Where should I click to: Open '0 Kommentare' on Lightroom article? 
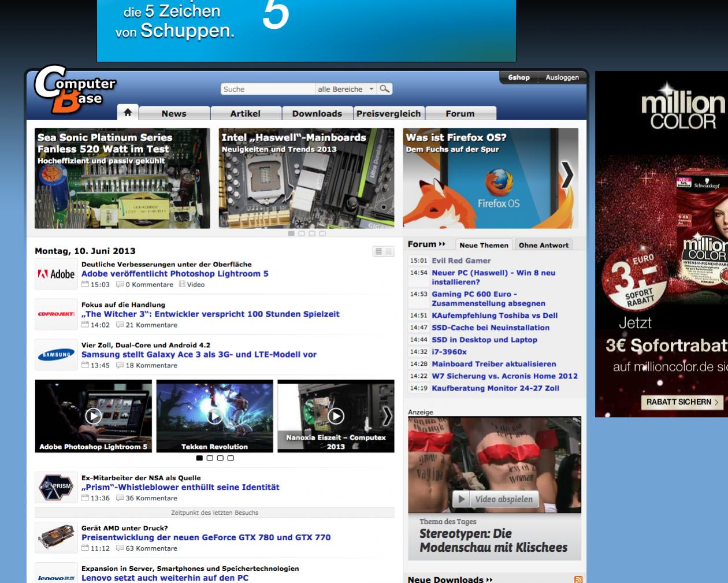click(145, 284)
